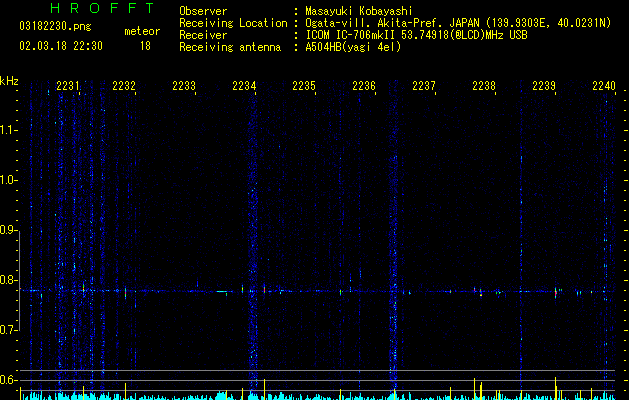Click the 2240 time marker
The height and width of the screenshot is (400, 629).
tap(604, 86)
